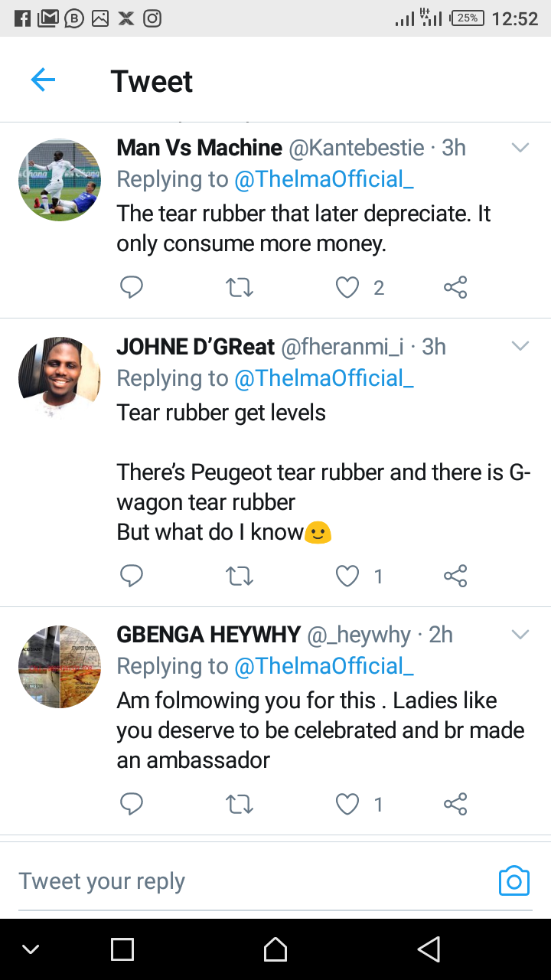Open dropdown arrow on GBENGA HEYWHY's tweet
The width and height of the screenshot is (551, 980).
[520, 635]
